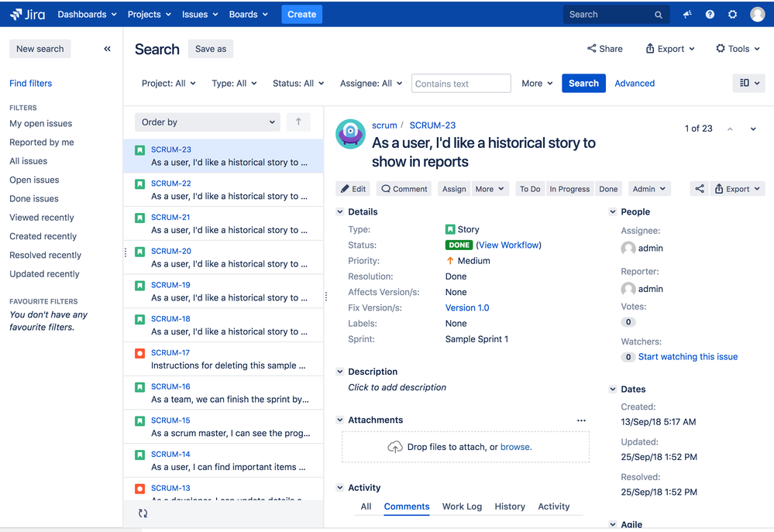Click the In Progress transition button
Image resolution: width=774 pixels, height=532 pixels.
[569, 189]
